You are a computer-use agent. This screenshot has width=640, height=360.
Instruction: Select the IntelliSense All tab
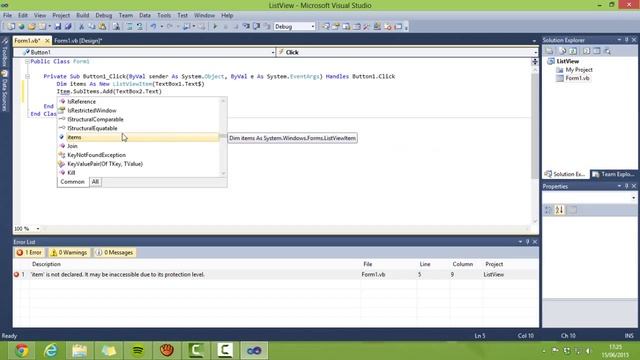coord(95,182)
